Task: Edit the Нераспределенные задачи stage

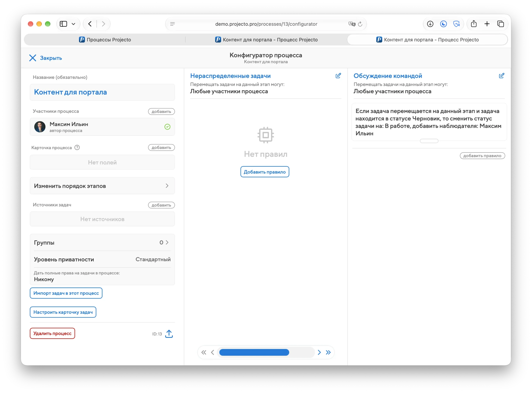Action: (338, 76)
